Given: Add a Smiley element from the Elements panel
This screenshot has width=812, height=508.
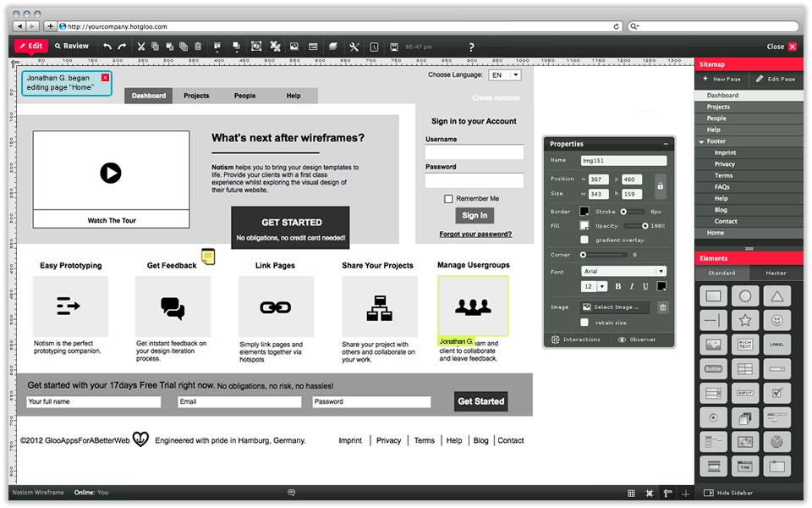Looking at the screenshot, I should 776,320.
